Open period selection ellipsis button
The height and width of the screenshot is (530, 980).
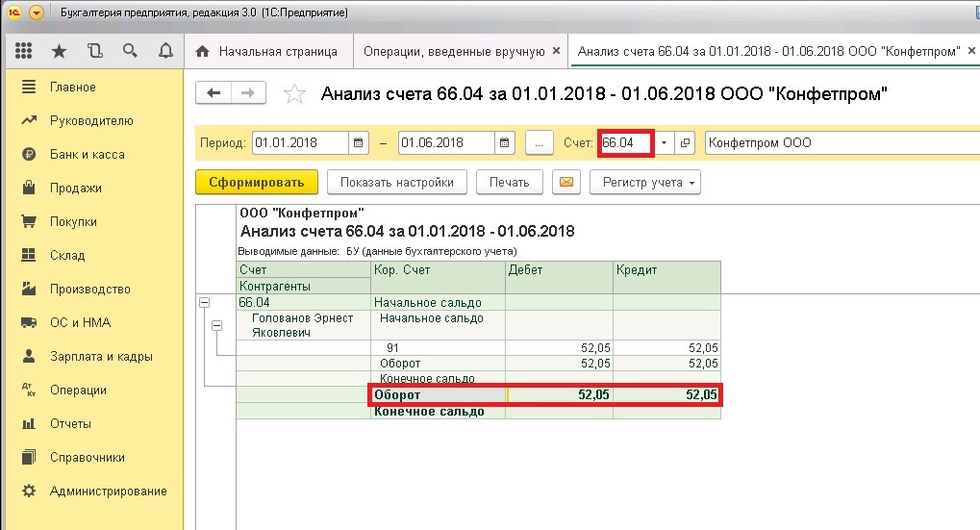(x=539, y=142)
